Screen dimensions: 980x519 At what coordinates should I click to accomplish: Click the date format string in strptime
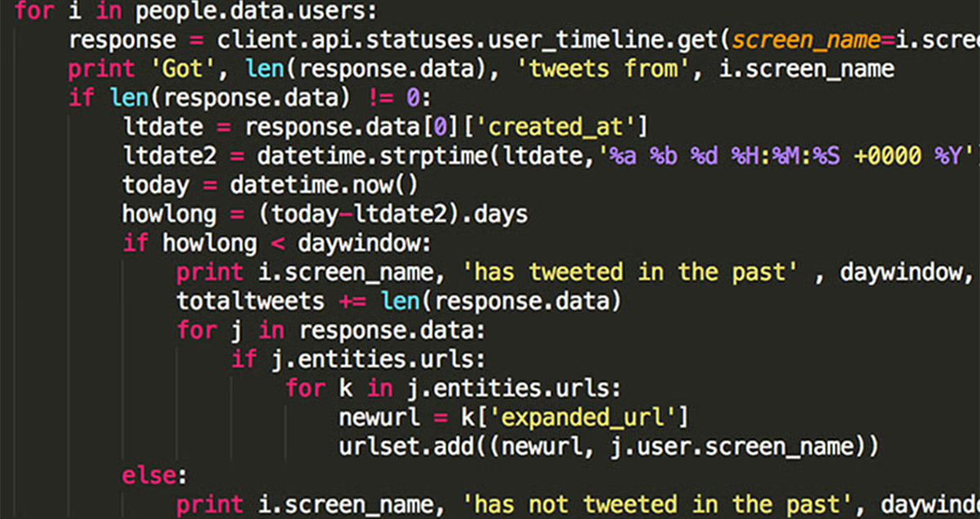click(x=788, y=155)
